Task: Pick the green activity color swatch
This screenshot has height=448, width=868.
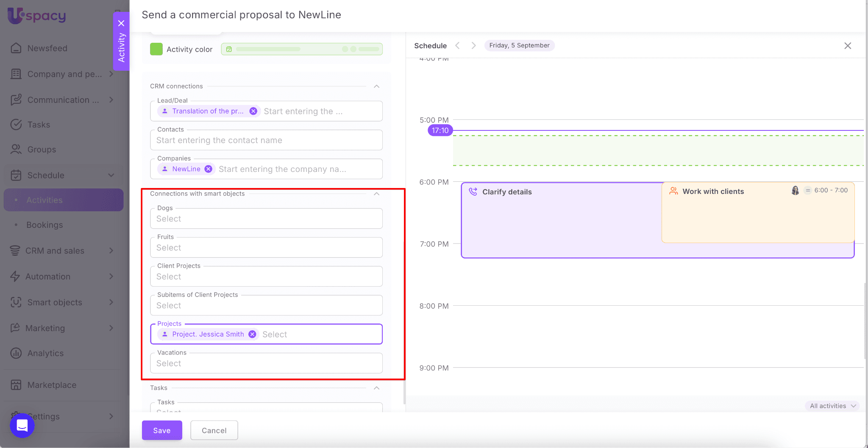Action: click(156, 49)
